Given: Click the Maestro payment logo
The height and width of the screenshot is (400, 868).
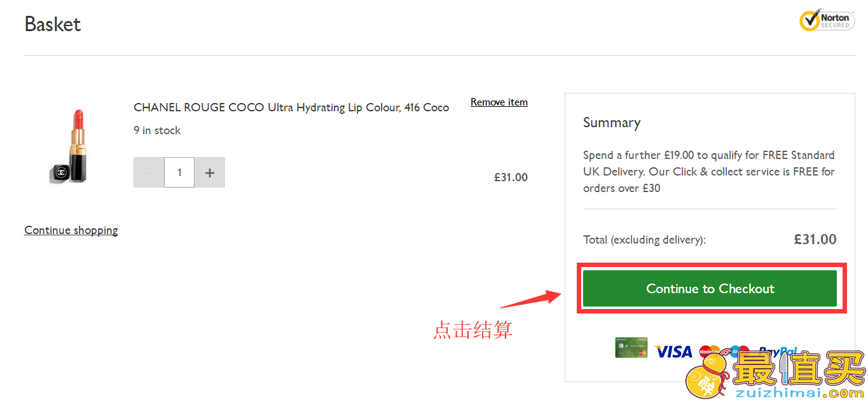Looking at the screenshot, I should pos(740,351).
